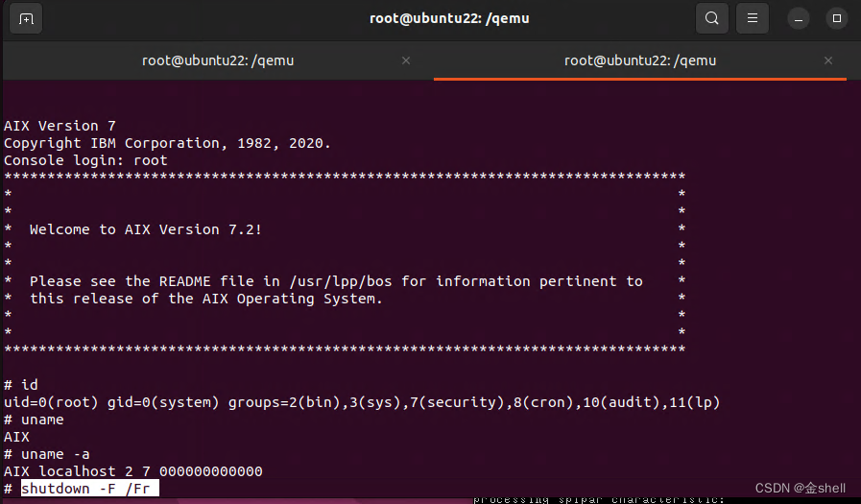Click the line mentioning /usr/lpp/bos README
Screen dimensions: 861x504
coord(336,281)
